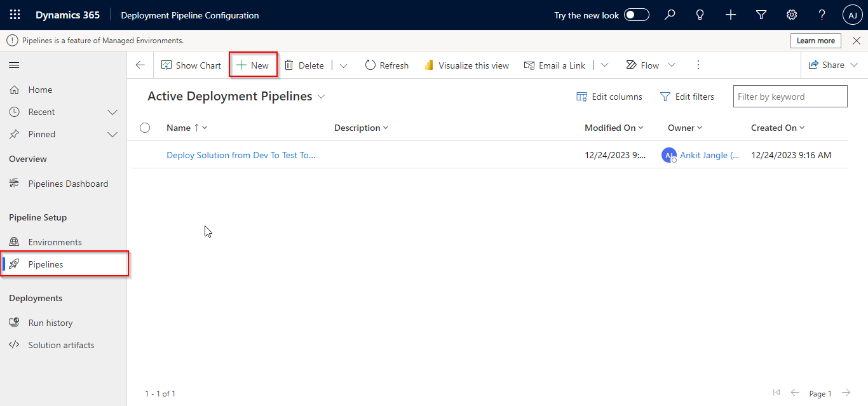Click the back arrow in the command bar

(140, 65)
